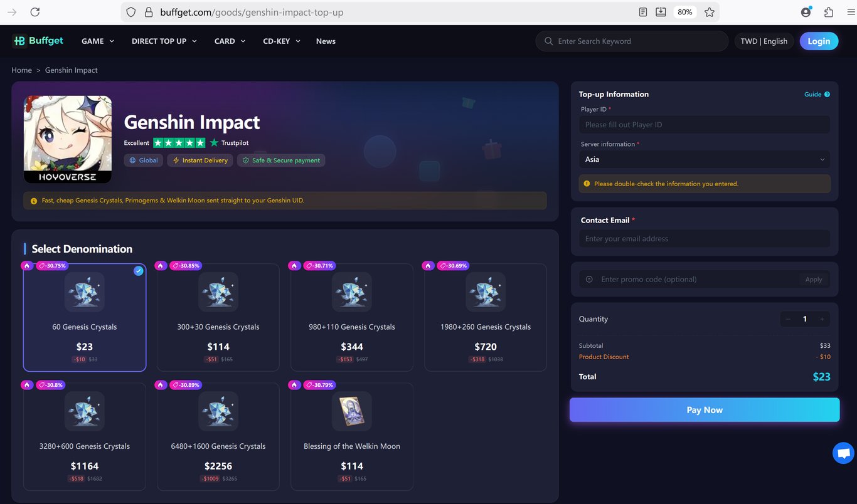The width and height of the screenshot is (857, 504).
Task: Click the checkmark on the selected 60 Crystals card
Action: coord(139,271)
